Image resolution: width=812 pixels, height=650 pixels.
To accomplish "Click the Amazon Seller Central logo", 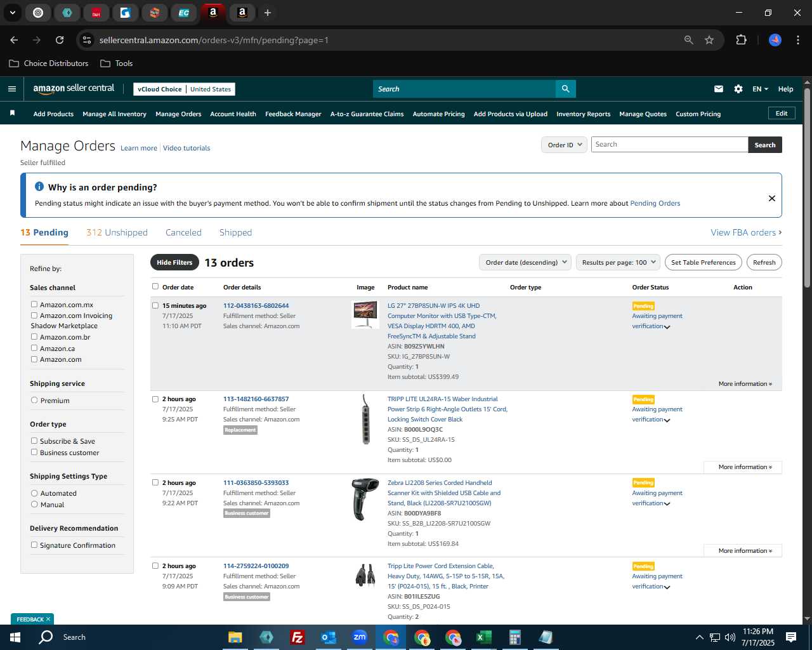I will point(74,89).
